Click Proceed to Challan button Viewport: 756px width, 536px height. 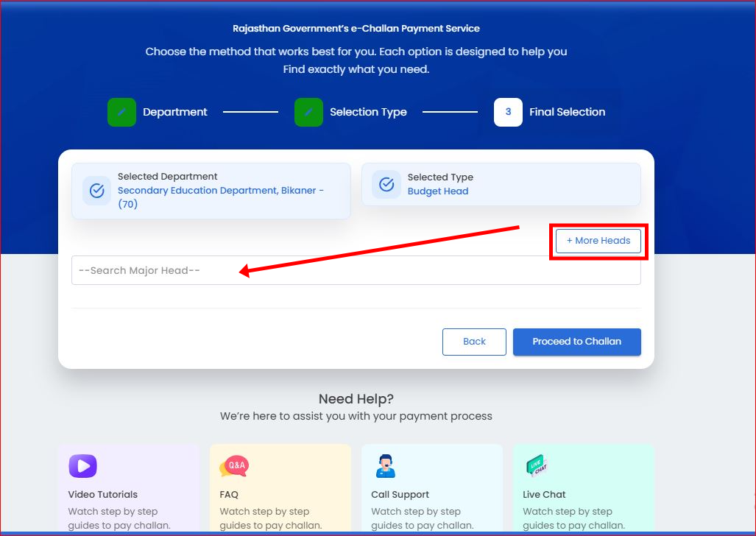(x=577, y=342)
